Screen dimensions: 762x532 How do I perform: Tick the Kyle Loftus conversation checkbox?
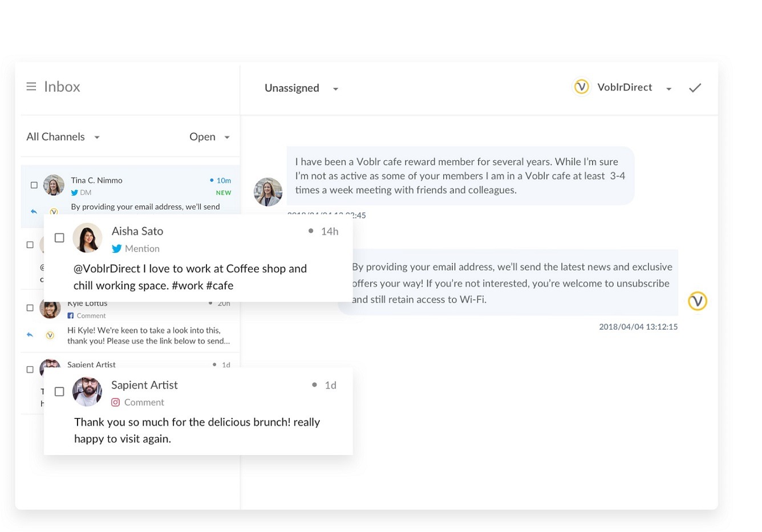[30, 308]
